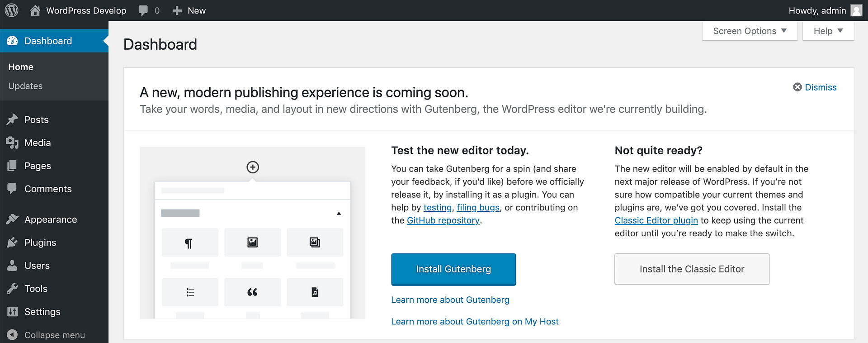Open the Dashboard menu item
This screenshot has width=868, height=343.
pos(54,41)
